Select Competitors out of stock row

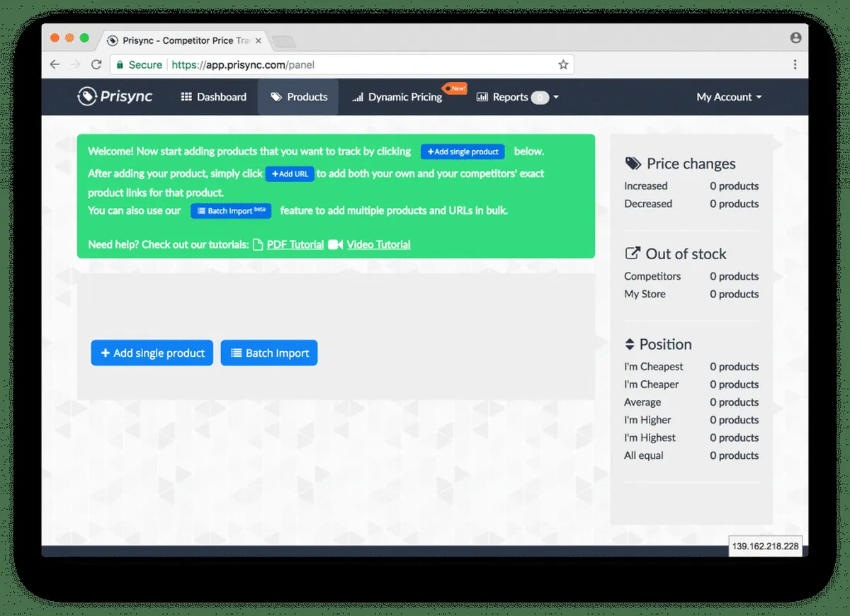(x=691, y=276)
